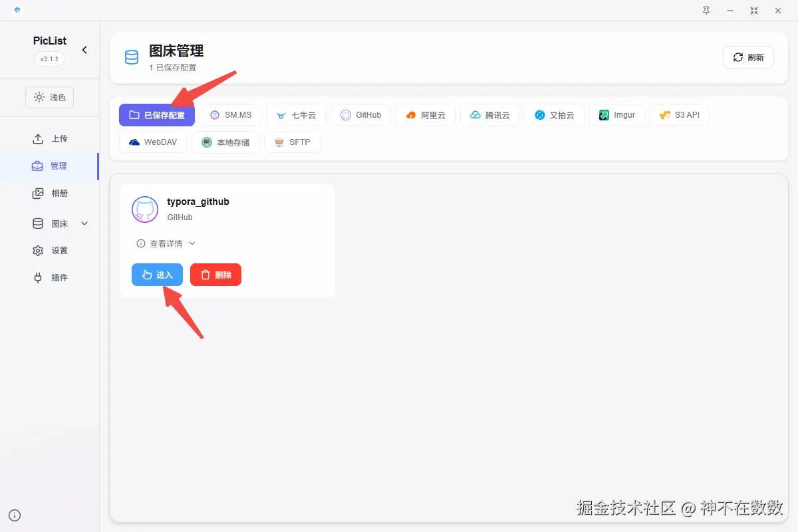
Task: Collapse the PicList sidebar with the chevron
Action: (x=84, y=50)
